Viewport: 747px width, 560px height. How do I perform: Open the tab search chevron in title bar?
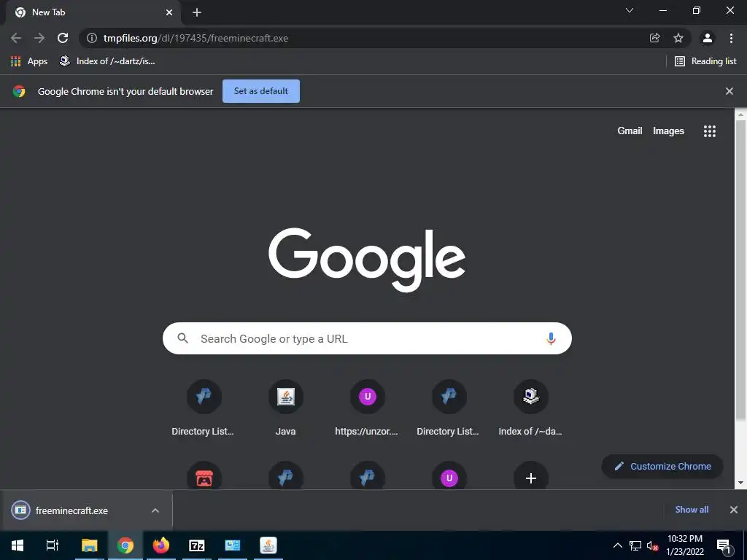pos(630,10)
